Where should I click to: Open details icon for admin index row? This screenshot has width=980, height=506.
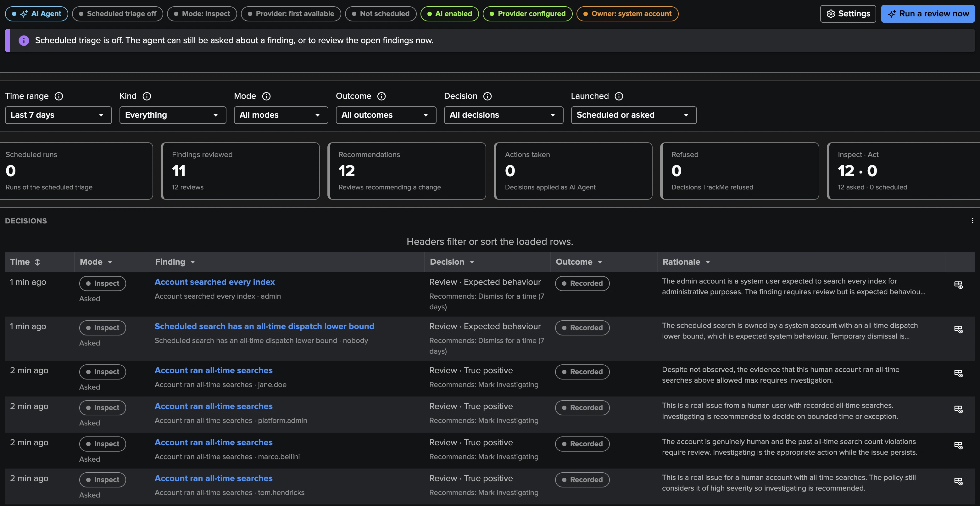pos(958,285)
